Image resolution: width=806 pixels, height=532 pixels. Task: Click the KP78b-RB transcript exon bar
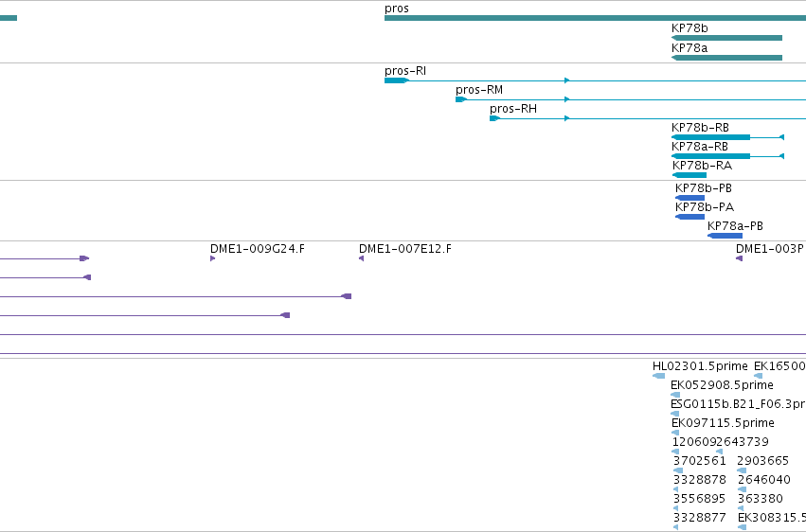710,137
